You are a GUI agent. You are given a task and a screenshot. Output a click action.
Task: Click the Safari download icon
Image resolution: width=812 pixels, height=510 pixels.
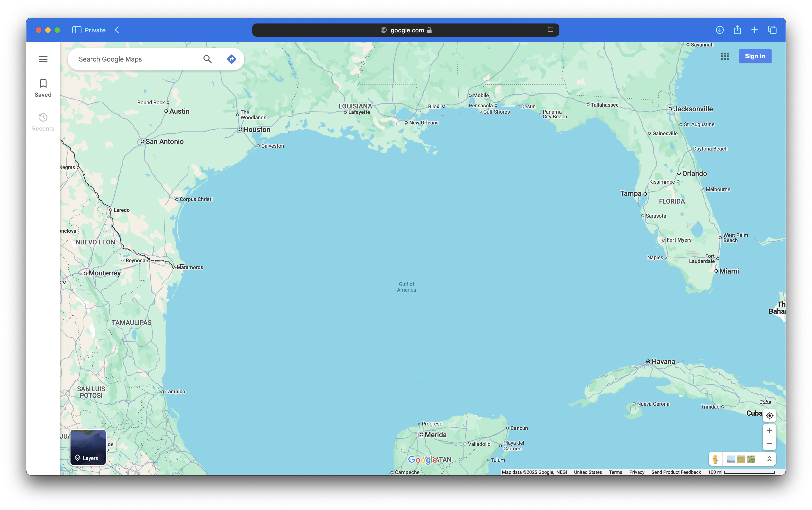pyautogui.click(x=720, y=30)
